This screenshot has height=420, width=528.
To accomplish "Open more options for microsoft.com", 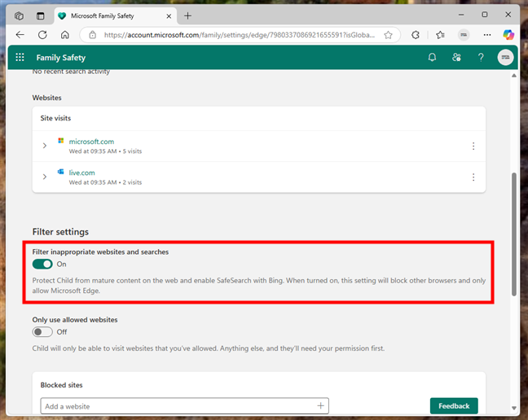I will pos(473,146).
